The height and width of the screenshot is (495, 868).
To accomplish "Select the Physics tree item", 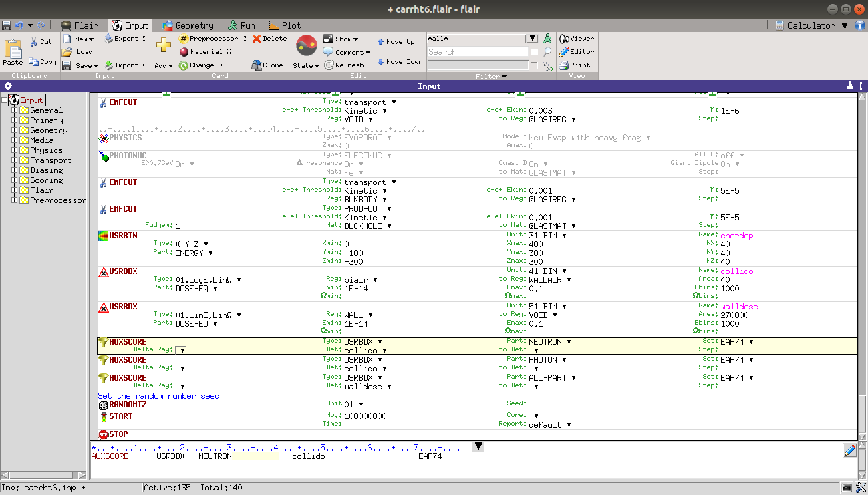I will tap(46, 150).
